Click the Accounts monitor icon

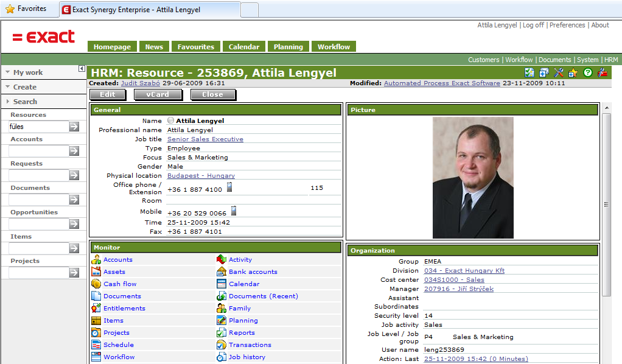pos(96,259)
